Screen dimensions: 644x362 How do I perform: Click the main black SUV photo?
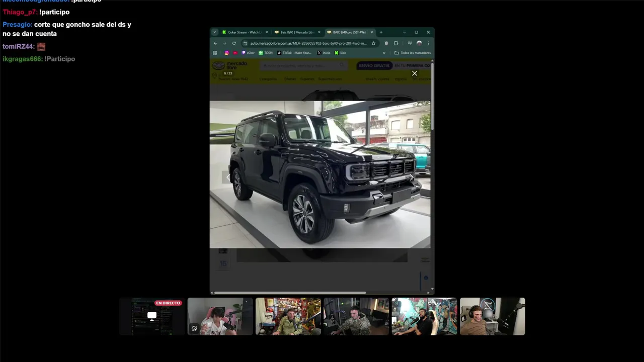pos(320,174)
